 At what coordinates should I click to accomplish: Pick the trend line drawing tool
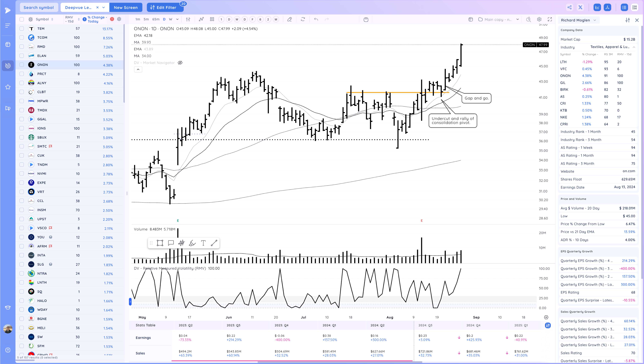pos(214,243)
